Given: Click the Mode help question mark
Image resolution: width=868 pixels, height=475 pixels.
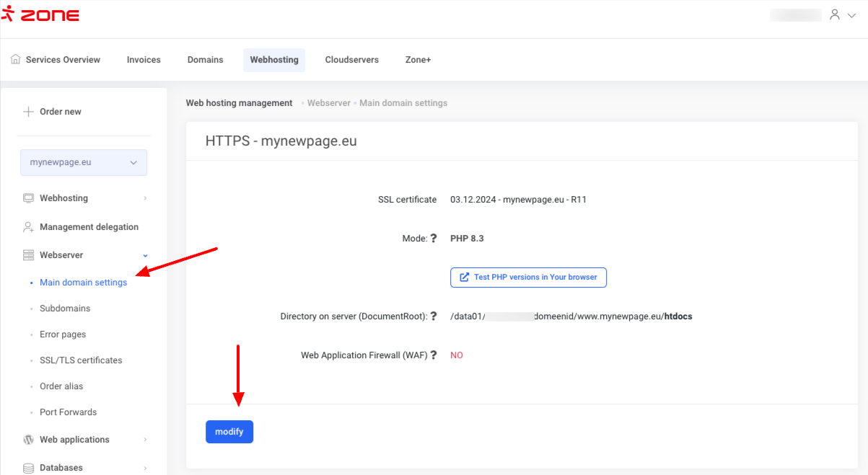Looking at the screenshot, I should point(434,239).
